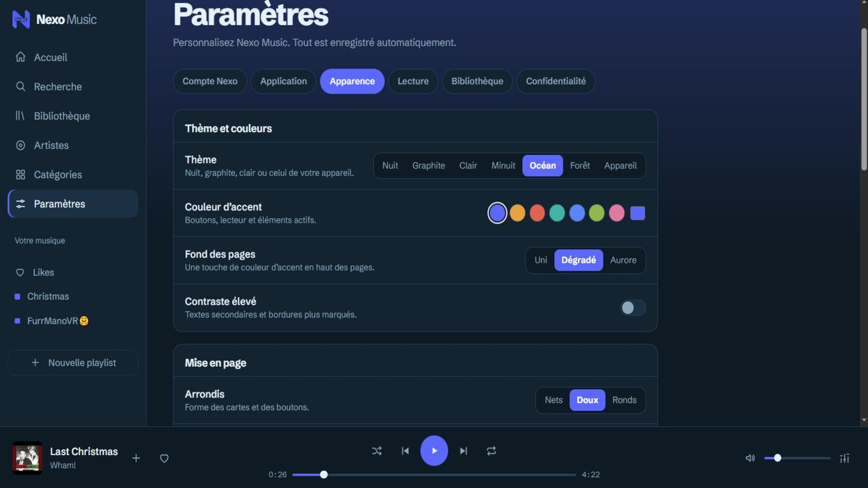
Task: Enable the Contraste élevé switch
Action: click(x=633, y=308)
